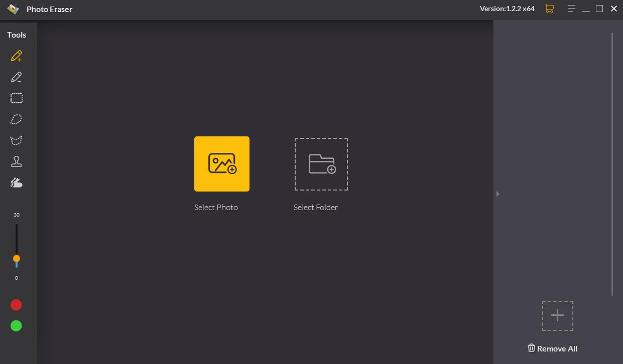Close the Photo Eraser window

(614, 9)
